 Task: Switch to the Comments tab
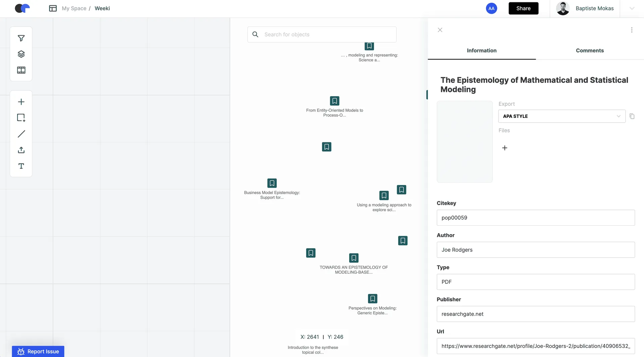coord(590,50)
